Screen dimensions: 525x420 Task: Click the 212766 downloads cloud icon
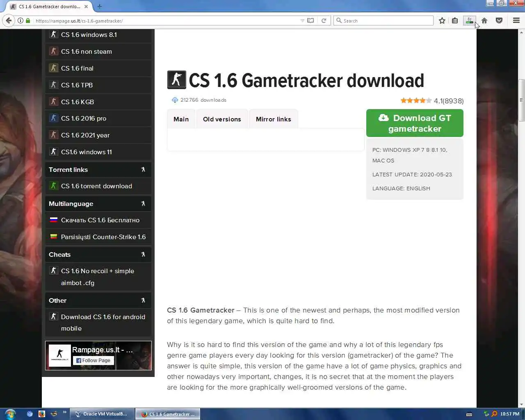click(x=175, y=100)
